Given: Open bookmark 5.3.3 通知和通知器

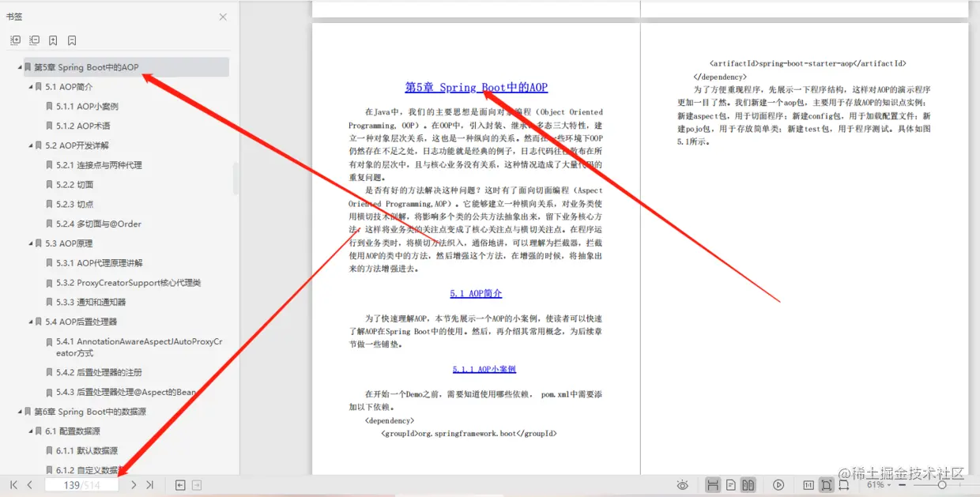Looking at the screenshot, I should [x=91, y=302].
